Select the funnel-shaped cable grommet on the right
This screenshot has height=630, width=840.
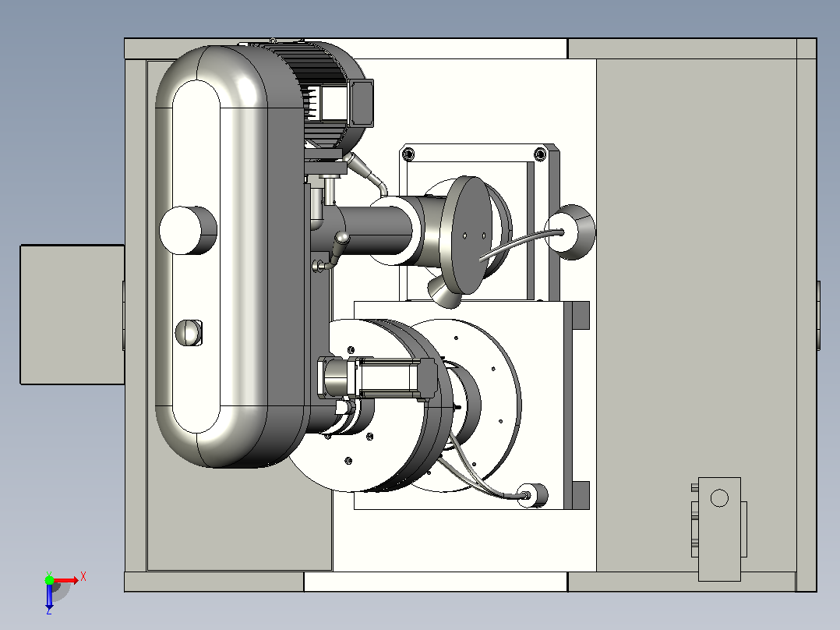(570, 232)
